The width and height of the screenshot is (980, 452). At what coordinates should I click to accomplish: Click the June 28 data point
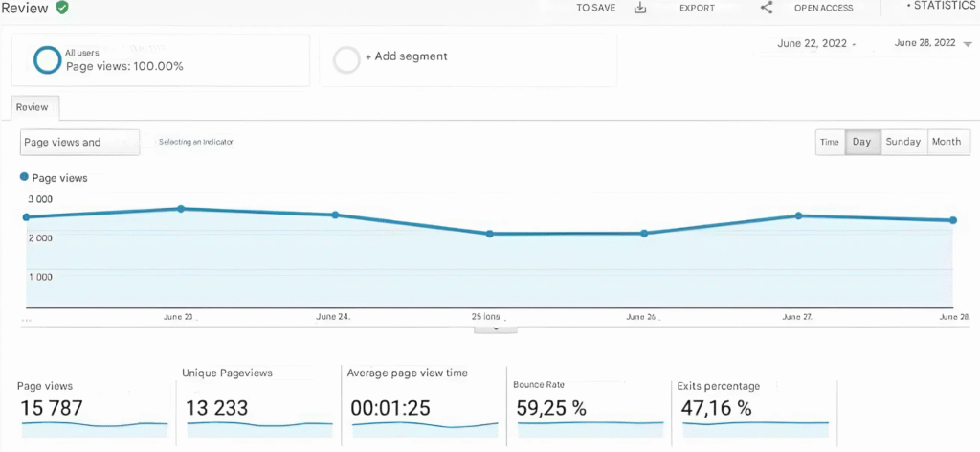click(953, 220)
